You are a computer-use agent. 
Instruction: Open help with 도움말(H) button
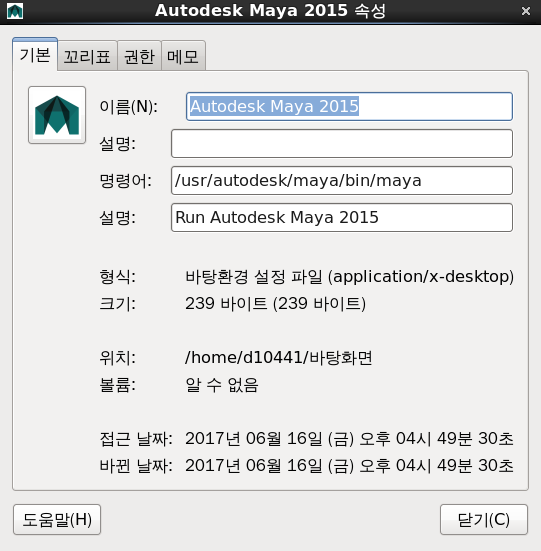click(57, 520)
